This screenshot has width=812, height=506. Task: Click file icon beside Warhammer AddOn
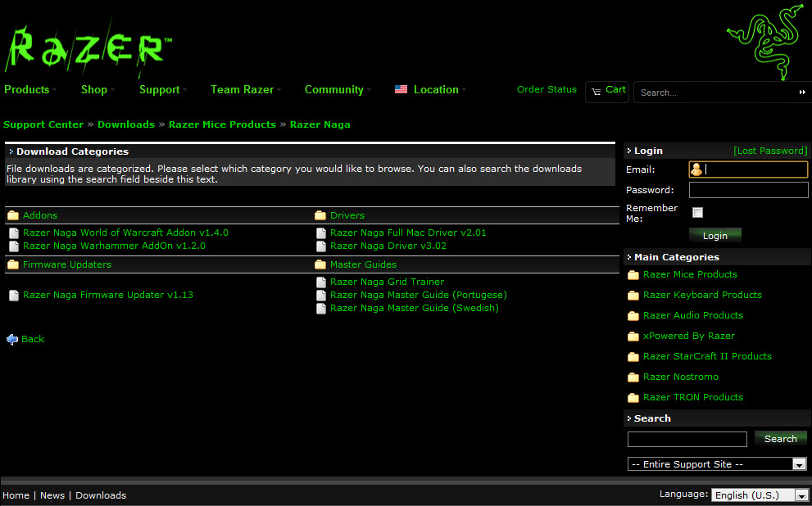coord(14,246)
